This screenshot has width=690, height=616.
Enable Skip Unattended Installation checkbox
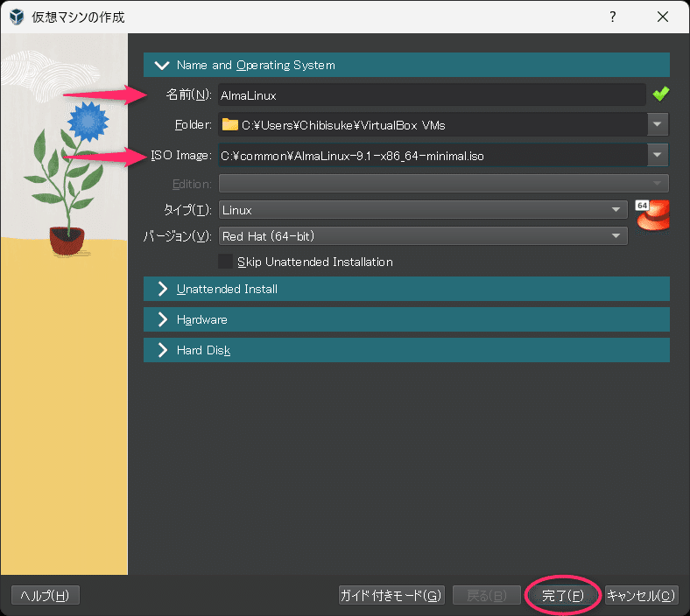[225, 261]
